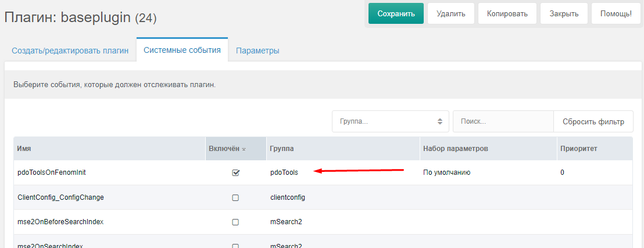Click the Закрыть button
The image size is (644, 248).
point(564,13)
